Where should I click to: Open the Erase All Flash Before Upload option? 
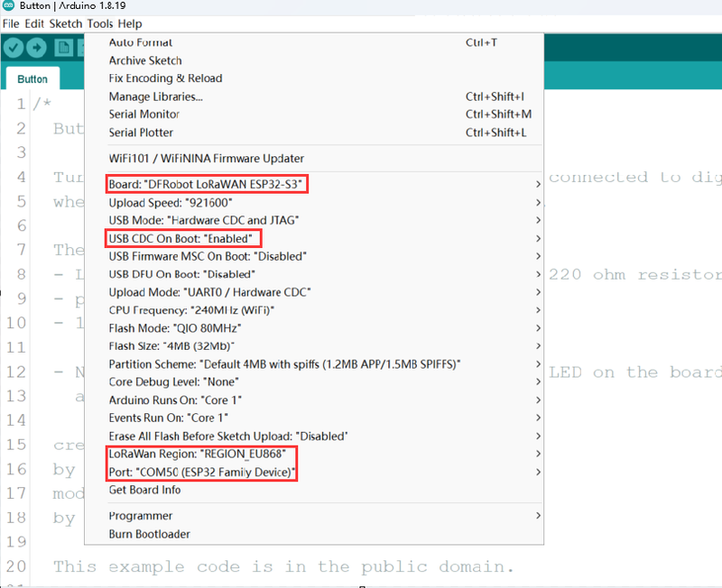tap(227, 436)
